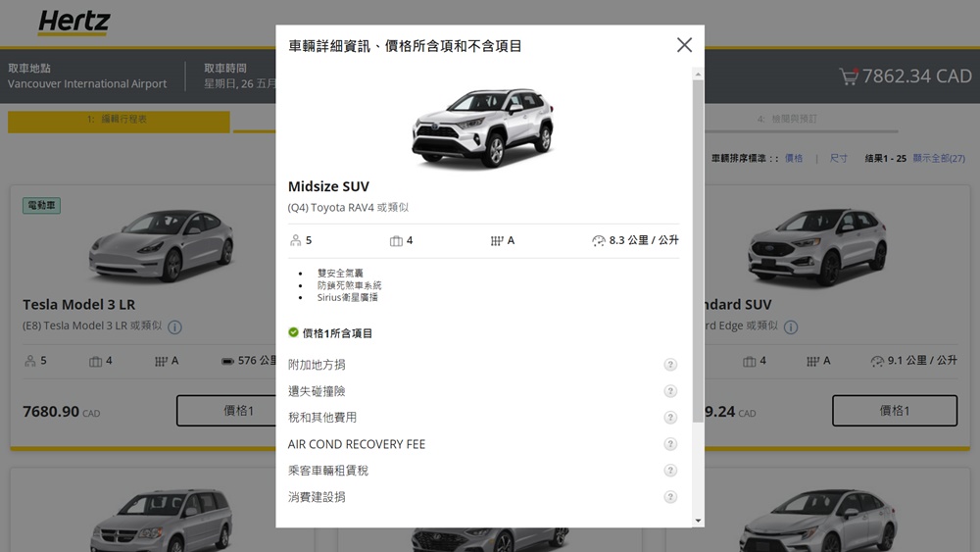The height and width of the screenshot is (552, 980).
Task: Click 顯示全部(27) link
Action: 939,158
